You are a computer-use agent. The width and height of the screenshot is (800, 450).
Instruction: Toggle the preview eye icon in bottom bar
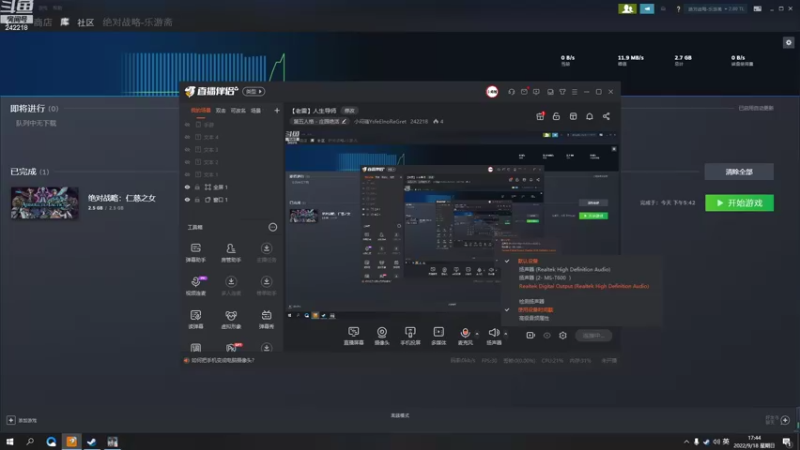pos(546,335)
